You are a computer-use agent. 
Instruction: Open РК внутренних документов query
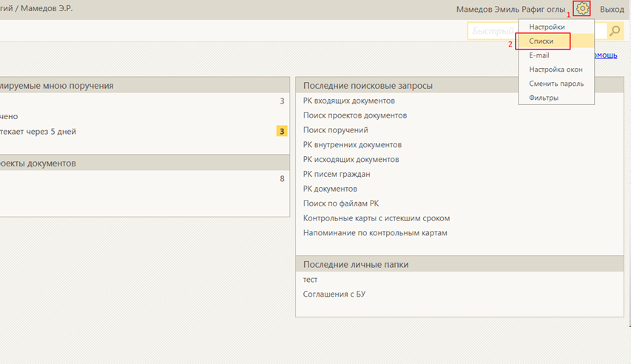[x=352, y=144]
